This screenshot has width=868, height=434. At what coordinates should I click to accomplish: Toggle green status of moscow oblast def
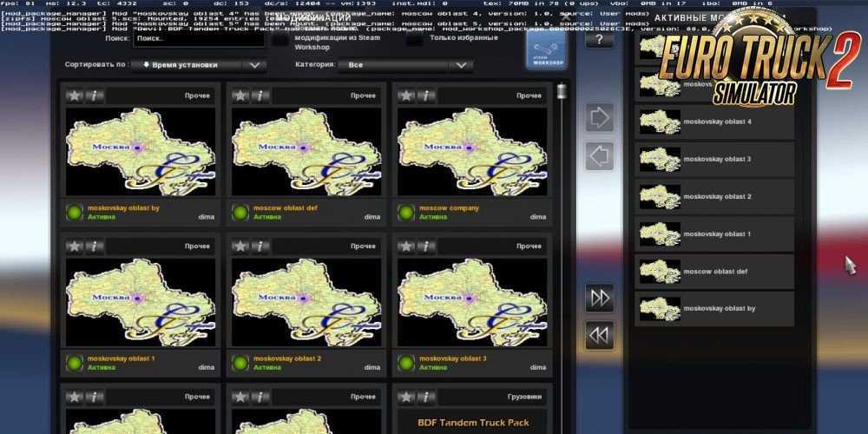point(240,213)
